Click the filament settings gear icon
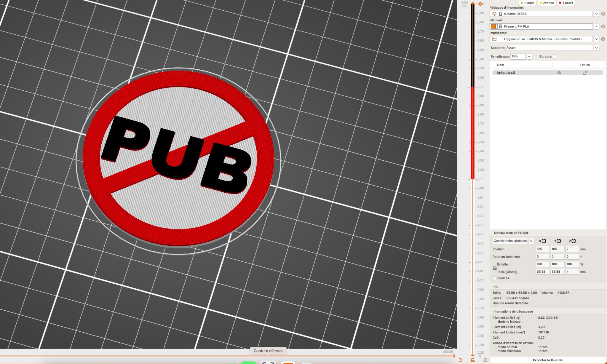Image resolution: width=607 pixels, height=364 pixels. tap(603, 26)
